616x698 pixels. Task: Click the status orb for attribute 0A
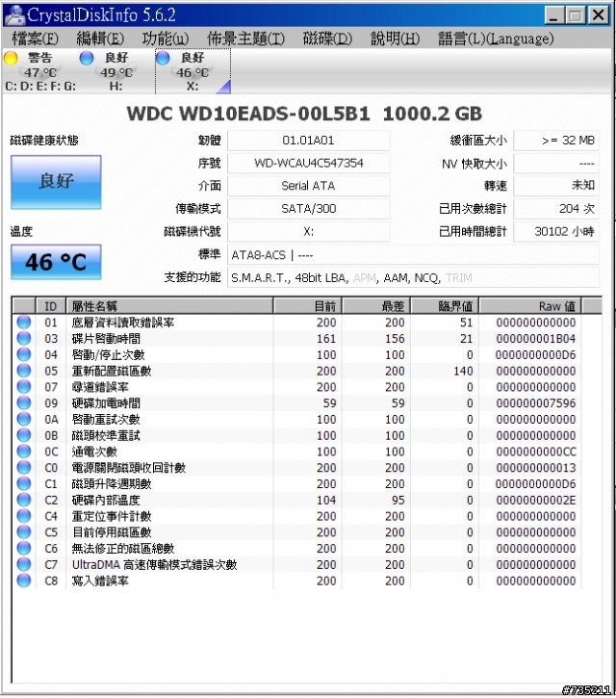tap(24, 419)
